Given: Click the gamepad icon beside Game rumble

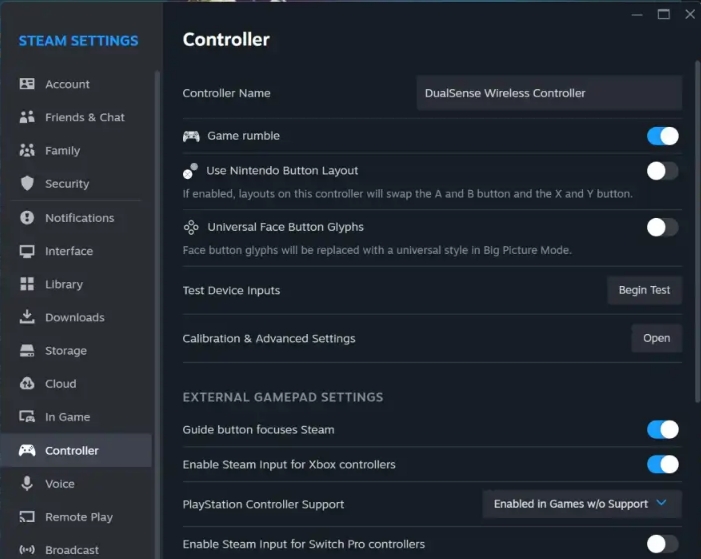Looking at the screenshot, I should click(x=191, y=136).
